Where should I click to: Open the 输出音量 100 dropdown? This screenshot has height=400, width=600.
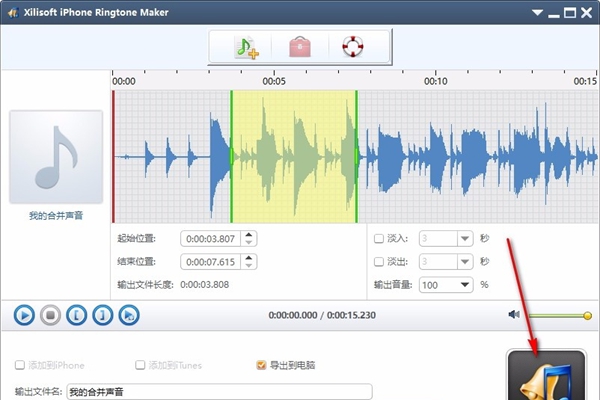pyautogui.click(x=465, y=285)
